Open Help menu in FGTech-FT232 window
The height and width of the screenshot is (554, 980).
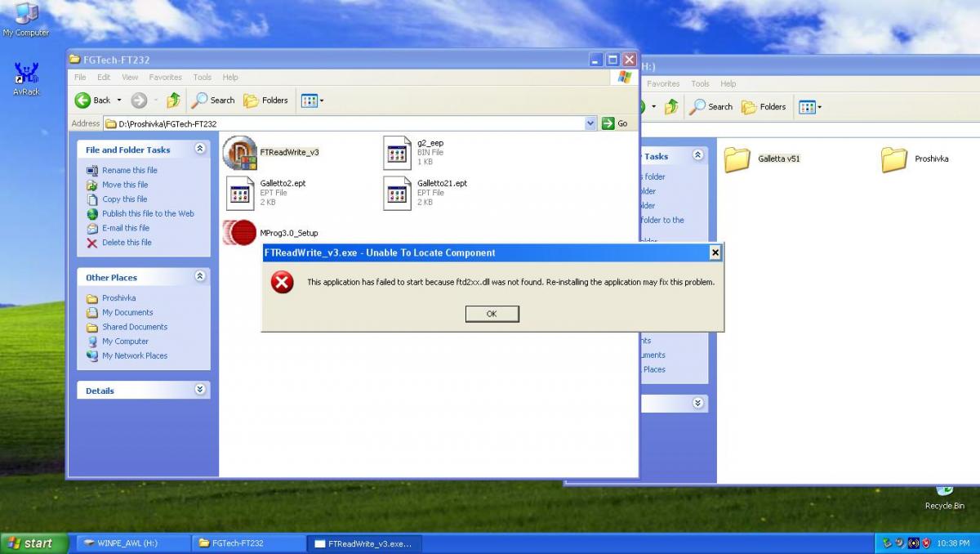tap(230, 77)
